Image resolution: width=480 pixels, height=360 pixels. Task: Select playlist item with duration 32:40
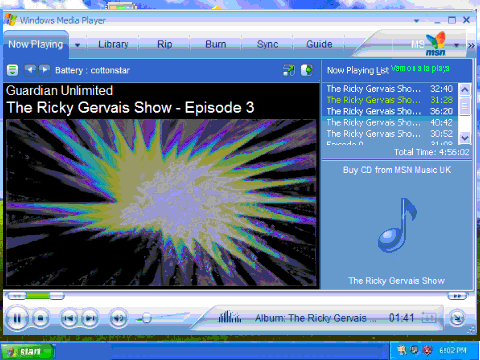390,89
